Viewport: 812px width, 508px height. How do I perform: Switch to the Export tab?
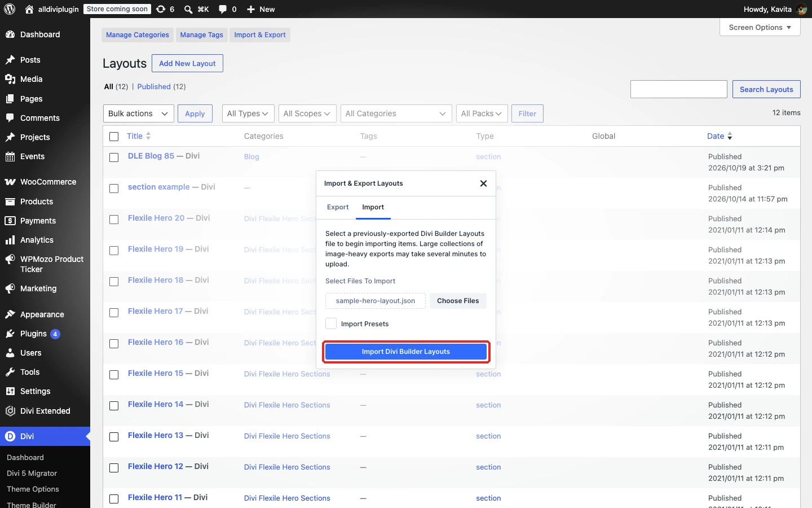(338, 207)
